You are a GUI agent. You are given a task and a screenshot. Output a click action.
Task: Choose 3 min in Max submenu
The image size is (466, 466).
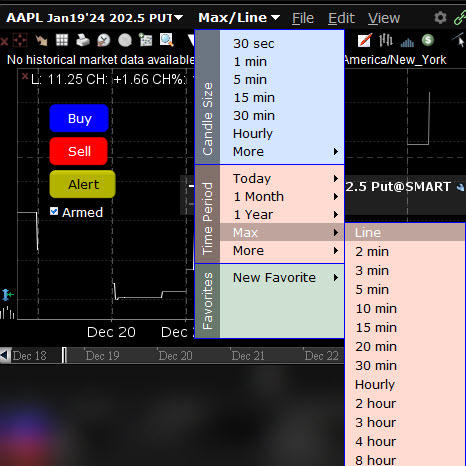click(x=405, y=271)
